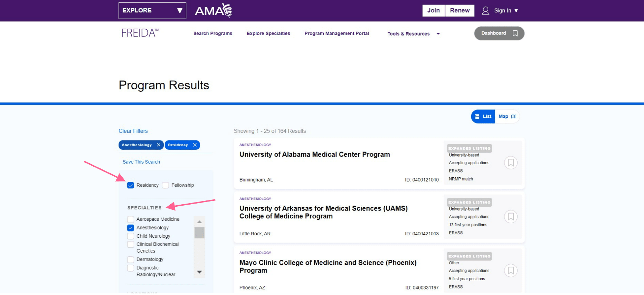Click specialties list scroll-down arrow
Viewport: 644px width, 295px height.
[x=199, y=272]
